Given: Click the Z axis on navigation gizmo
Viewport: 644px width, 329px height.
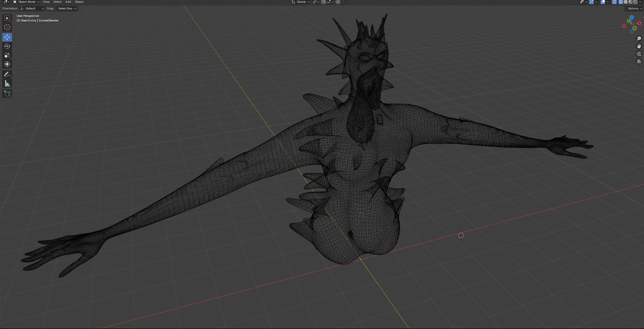Looking at the screenshot, I should point(632,17).
